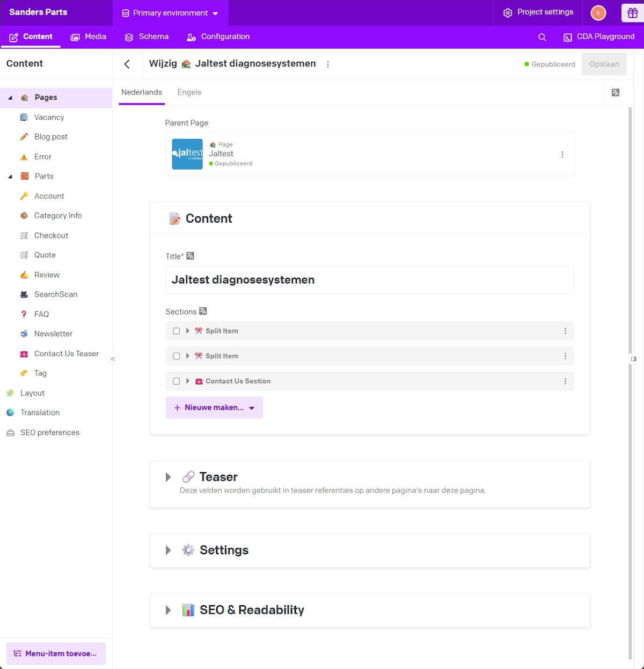This screenshot has width=644, height=669.
Task: Click the Menu-item toevoegen button
Action: [56, 653]
